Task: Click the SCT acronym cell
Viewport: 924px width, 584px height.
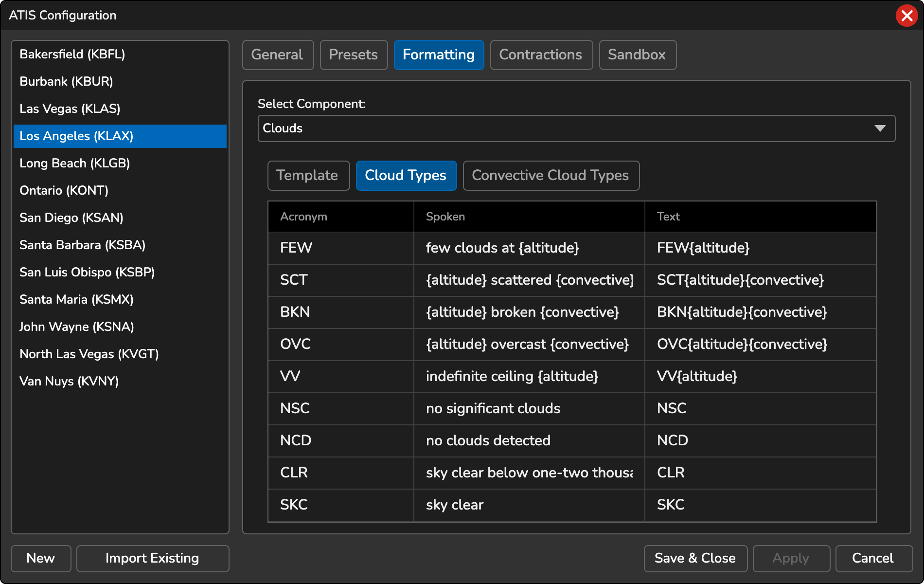Action: 341,280
